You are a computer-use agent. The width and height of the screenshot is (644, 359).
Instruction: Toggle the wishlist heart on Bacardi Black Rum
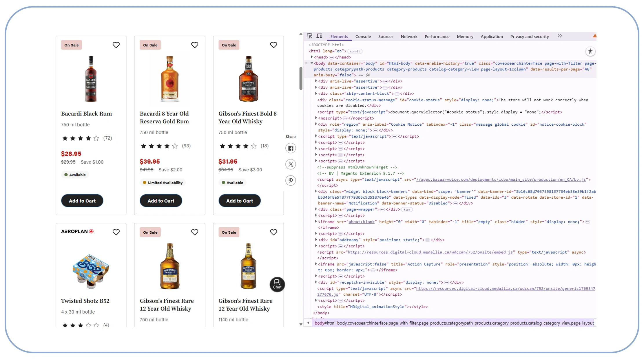[x=116, y=45]
